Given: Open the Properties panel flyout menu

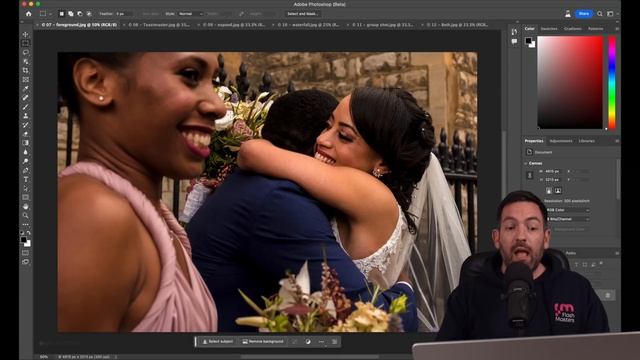Looking at the screenshot, I should [x=617, y=141].
